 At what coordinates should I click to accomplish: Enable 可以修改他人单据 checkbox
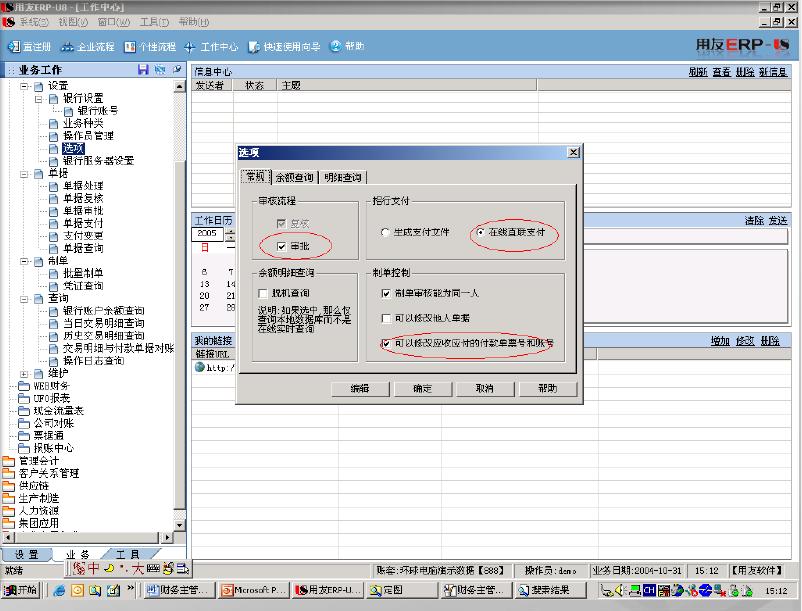[386, 319]
